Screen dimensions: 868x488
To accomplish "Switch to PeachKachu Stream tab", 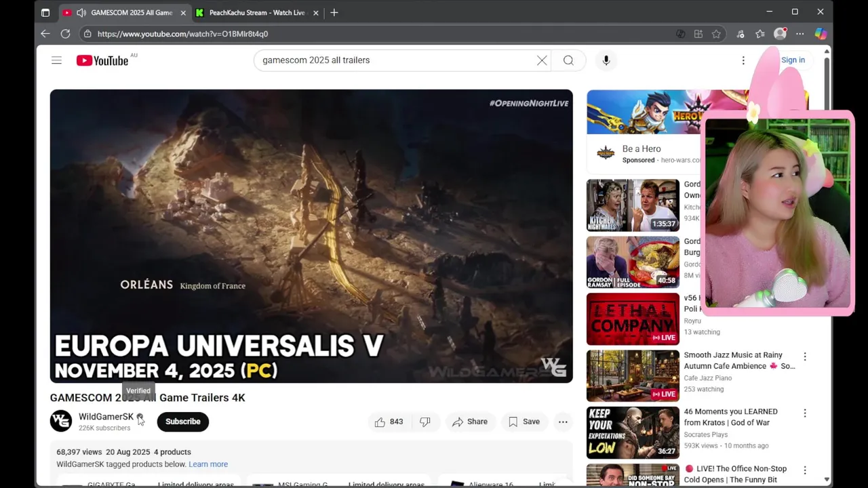I will tap(257, 12).
